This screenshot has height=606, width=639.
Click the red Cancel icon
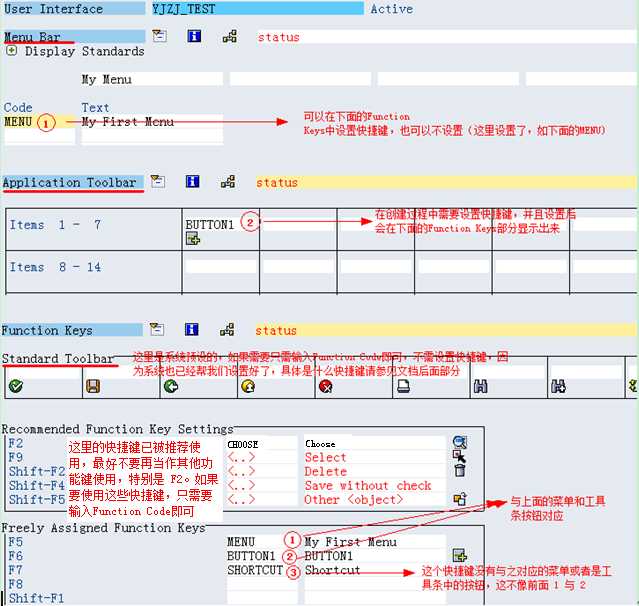tap(325, 387)
